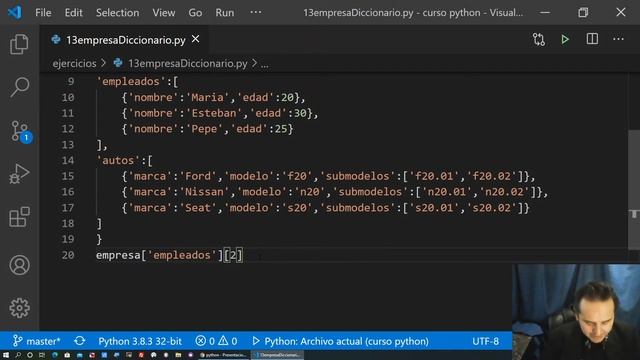Synchronize changes icon in status bar
The width and height of the screenshot is (640, 360).
coord(80,341)
